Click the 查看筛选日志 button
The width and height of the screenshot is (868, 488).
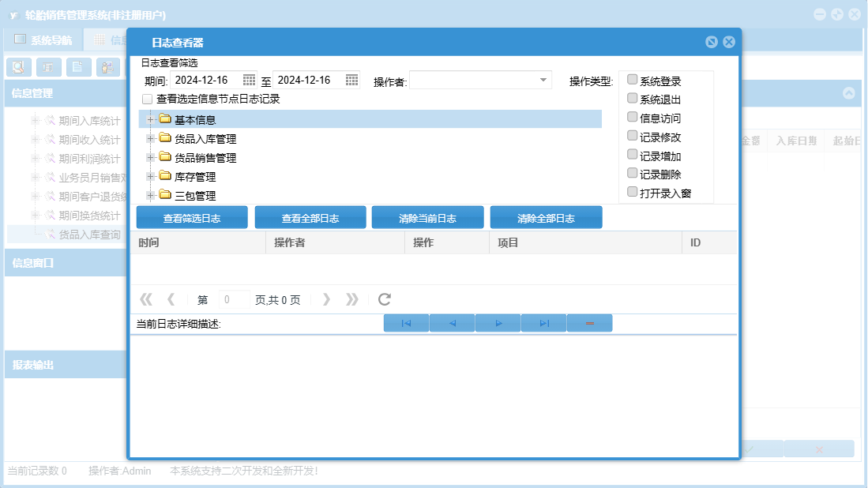[x=192, y=218]
